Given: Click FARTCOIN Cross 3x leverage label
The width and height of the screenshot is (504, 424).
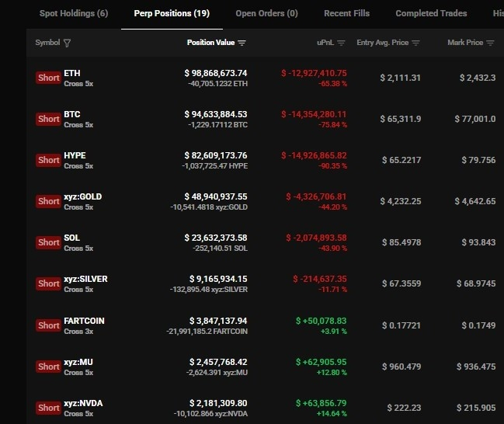Looking at the screenshot, I should pyautogui.click(x=78, y=332).
